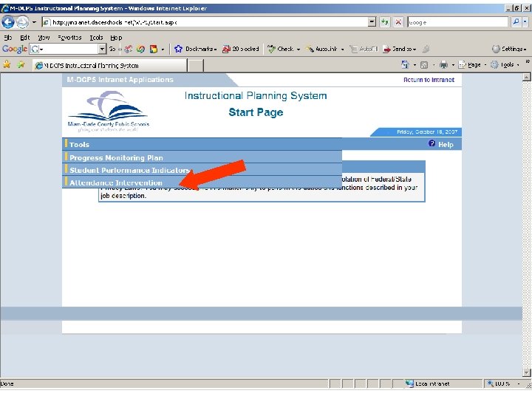Select the M-DCPS Instructional Planning System tab
The width and height of the screenshot is (532, 399).
click(109, 66)
